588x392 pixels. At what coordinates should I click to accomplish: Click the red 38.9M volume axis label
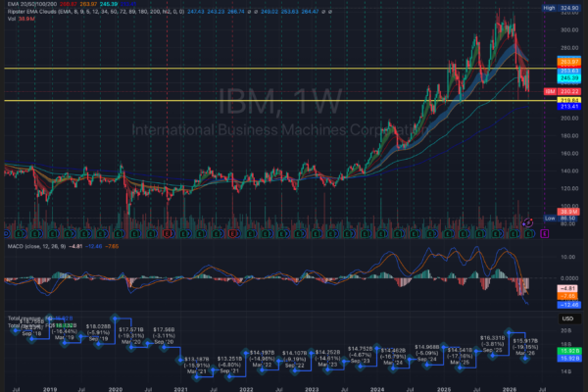tap(568, 212)
